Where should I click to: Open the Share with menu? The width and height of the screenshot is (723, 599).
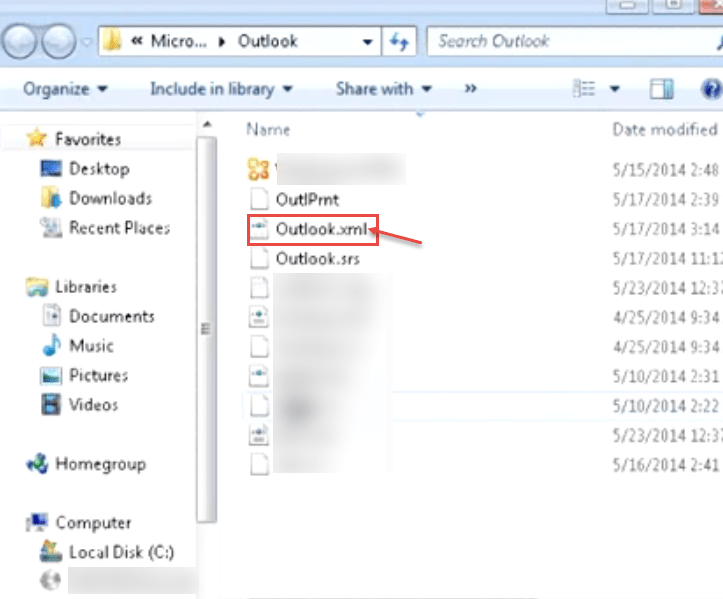[x=384, y=89]
